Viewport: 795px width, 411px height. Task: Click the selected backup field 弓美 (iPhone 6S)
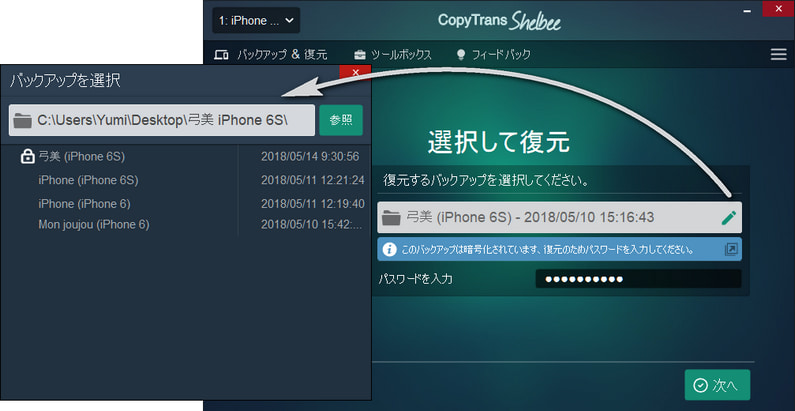(559, 217)
